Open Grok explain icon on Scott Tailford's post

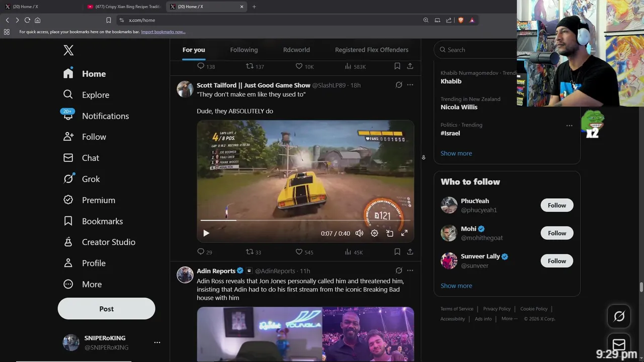pyautogui.click(x=399, y=85)
